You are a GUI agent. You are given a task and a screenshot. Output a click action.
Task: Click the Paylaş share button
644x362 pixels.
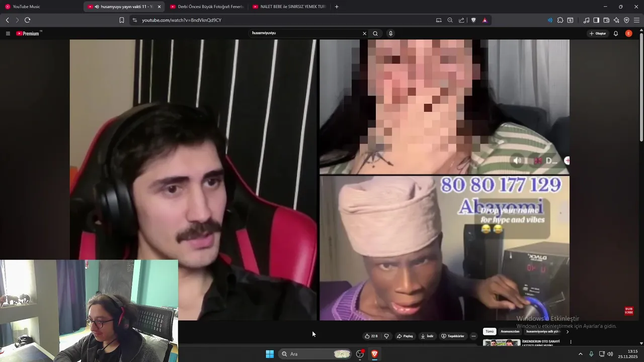coord(405,336)
